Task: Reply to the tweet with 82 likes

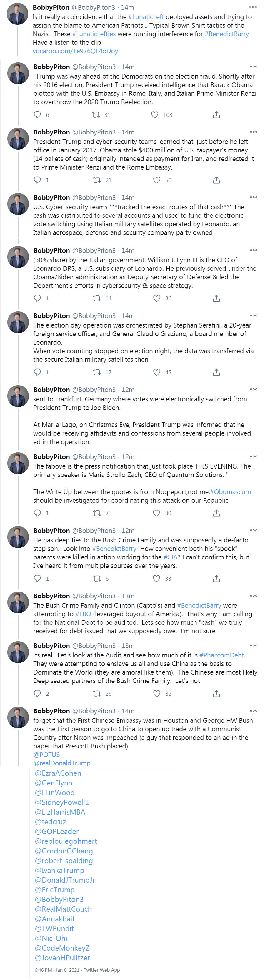Action: point(37,694)
